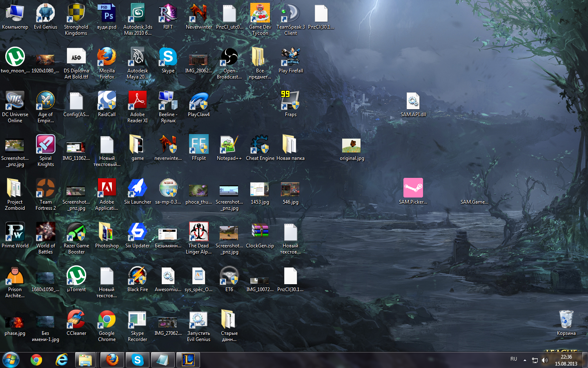Select the Старые данн... folder
Screen dimensions: 588x368
tap(229, 325)
